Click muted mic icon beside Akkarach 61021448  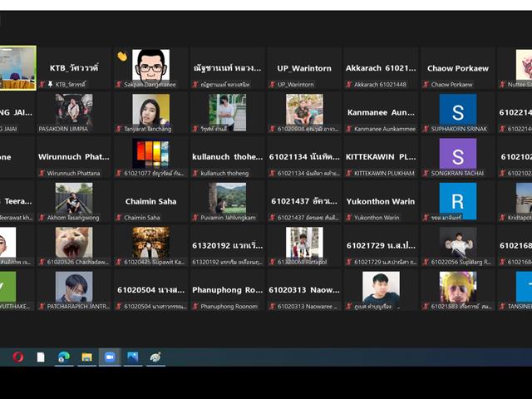pyautogui.click(x=349, y=84)
